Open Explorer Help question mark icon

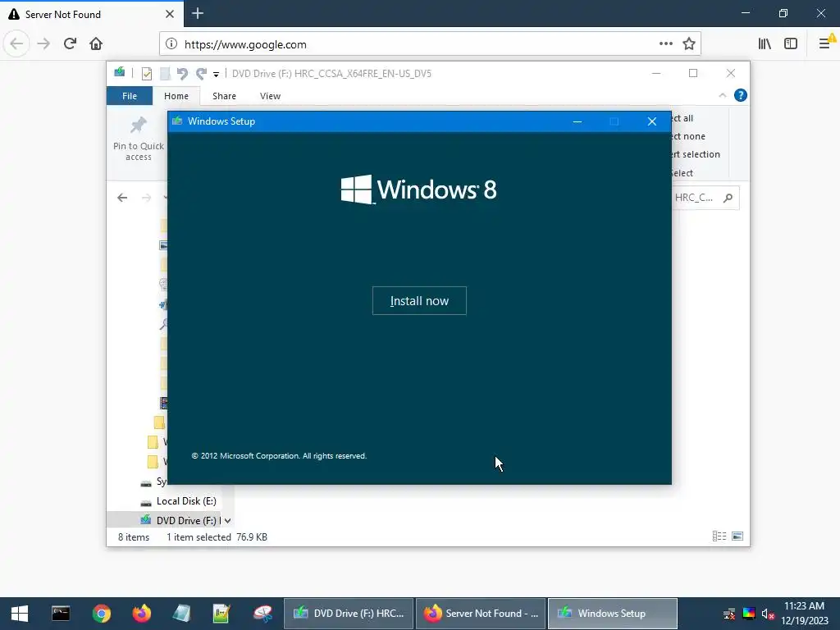click(741, 95)
